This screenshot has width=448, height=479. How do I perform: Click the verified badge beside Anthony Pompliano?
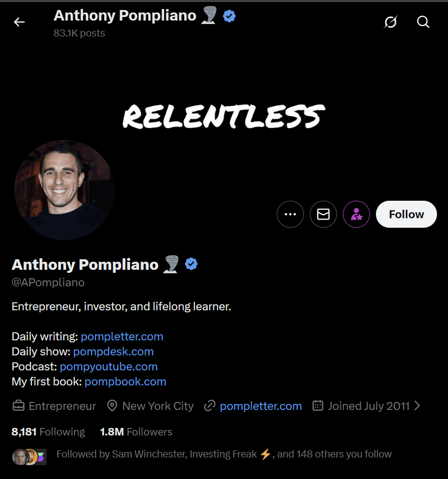(x=191, y=264)
